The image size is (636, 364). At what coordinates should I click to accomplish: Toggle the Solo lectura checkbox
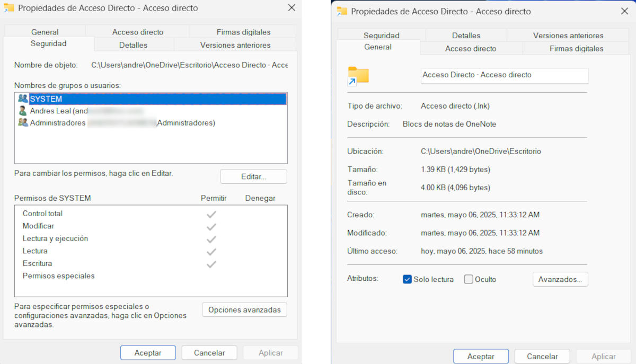coord(407,279)
